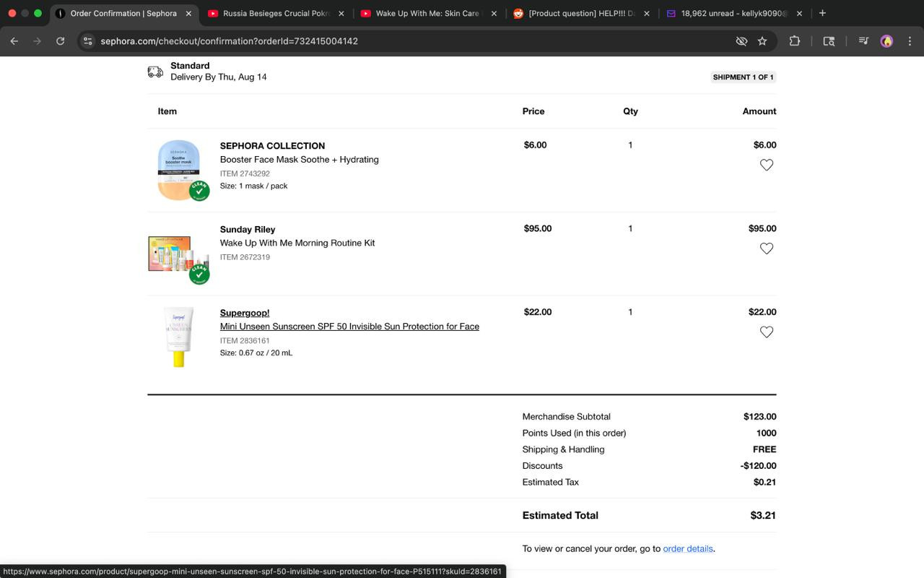Click the Delivery By Thu, Aug 14 text
The image size is (924, 578).
click(x=219, y=77)
